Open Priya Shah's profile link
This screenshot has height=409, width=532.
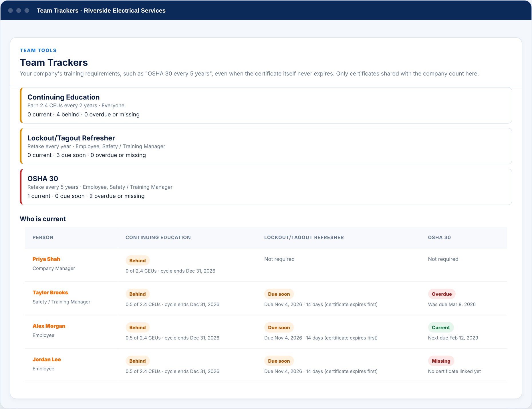pyautogui.click(x=46, y=259)
